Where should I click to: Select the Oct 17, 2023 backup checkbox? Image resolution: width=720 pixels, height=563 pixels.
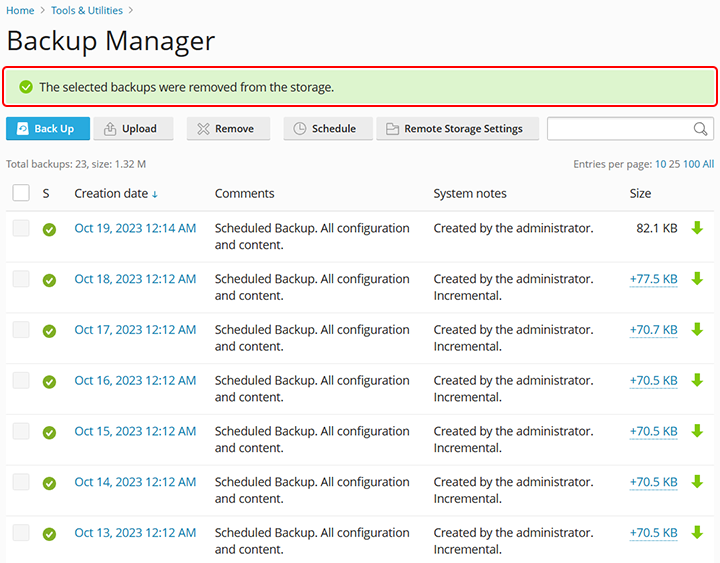[x=21, y=330]
